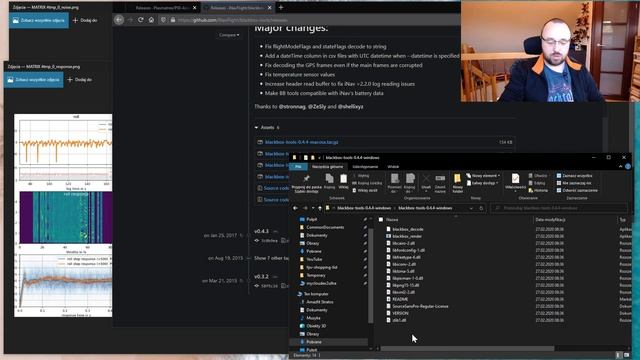640x360 pixels.
Task: Switch to the first browser tab (Releases)
Action: point(160,8)
